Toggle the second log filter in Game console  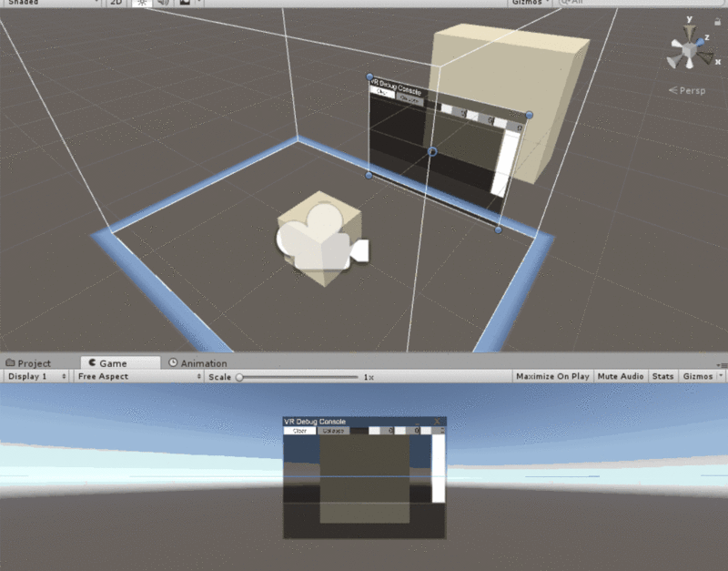coord(407,431)
